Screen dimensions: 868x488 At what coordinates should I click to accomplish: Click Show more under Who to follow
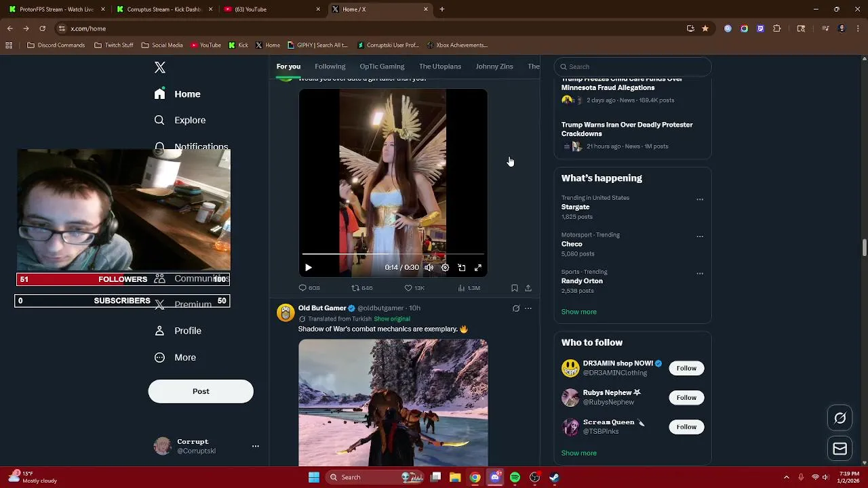(579, 453)
